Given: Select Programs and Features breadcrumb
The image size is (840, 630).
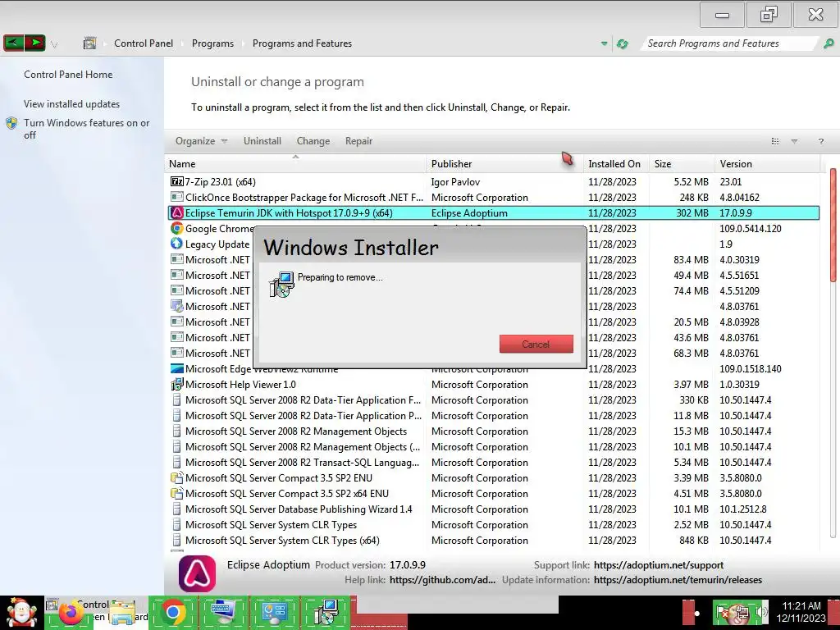Looking at the screenshot, I should [302, 43].
